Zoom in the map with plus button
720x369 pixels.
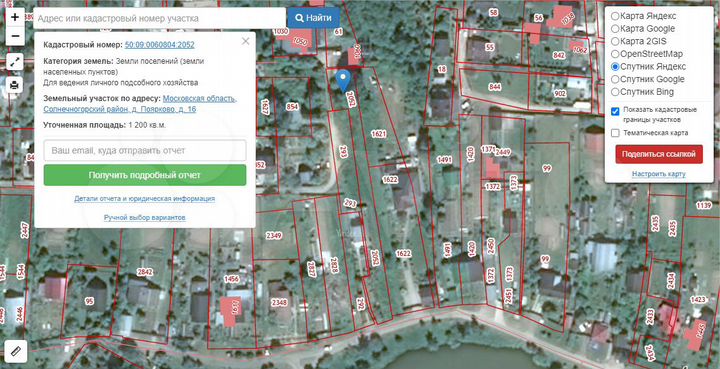[15, 17]
